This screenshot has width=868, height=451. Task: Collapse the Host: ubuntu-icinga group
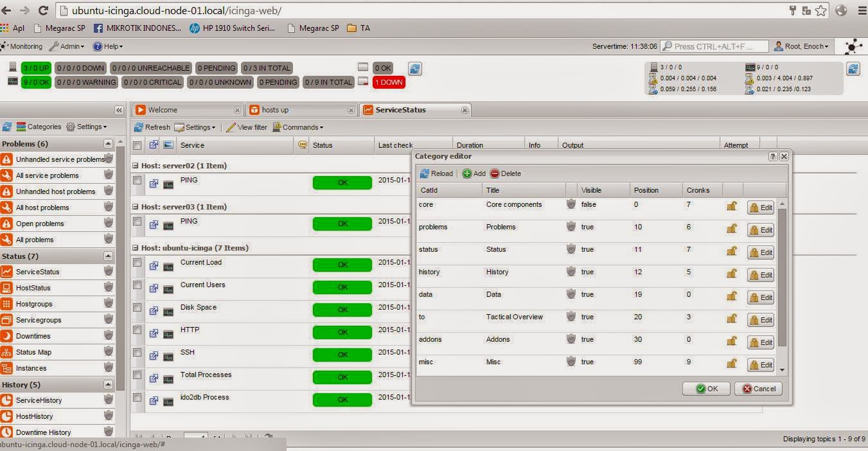click(136, 248)
